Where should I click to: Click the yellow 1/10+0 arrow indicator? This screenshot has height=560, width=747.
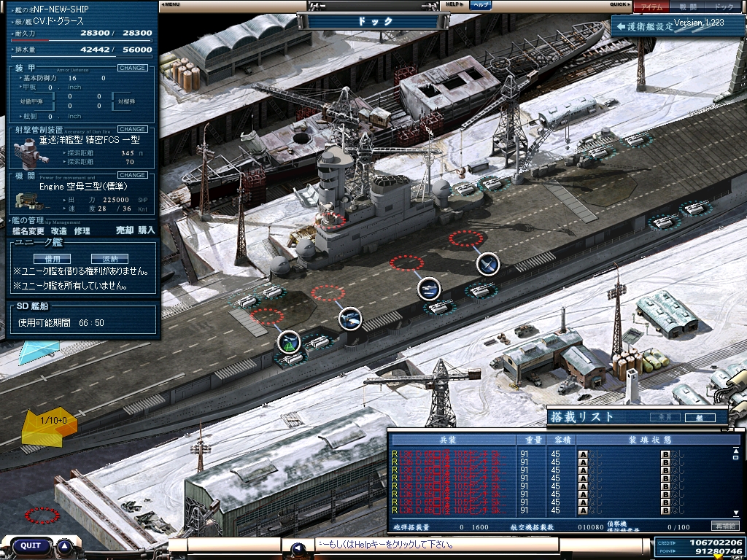pyautogui.click(x=49, y=423)
